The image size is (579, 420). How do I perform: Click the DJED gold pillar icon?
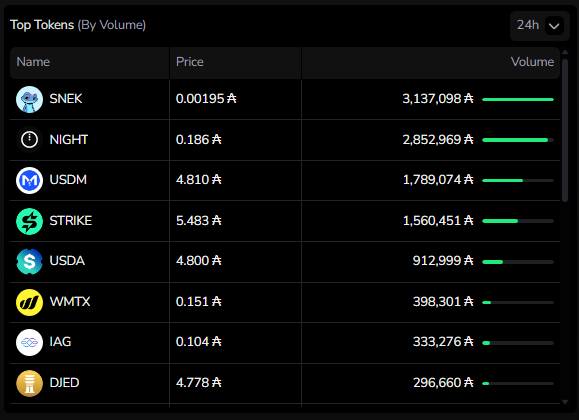pyautogui.click(x=30, y=383)
